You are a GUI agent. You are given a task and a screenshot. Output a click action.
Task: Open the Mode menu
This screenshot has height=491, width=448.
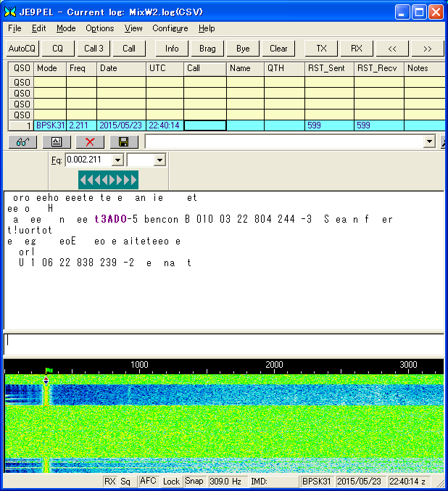pos(66,28)
